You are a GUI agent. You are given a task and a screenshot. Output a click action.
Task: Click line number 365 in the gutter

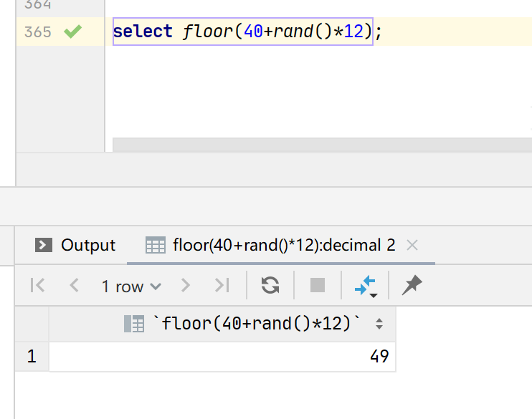[x=38, y=32]
